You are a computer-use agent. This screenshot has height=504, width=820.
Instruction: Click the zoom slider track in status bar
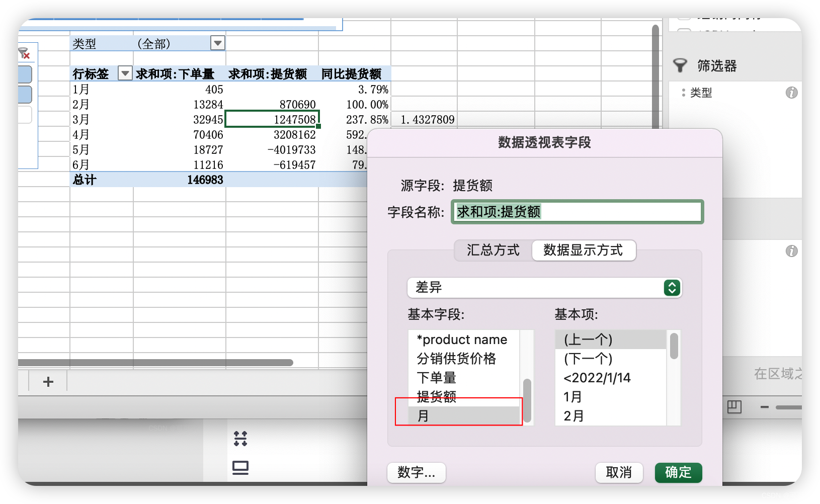[788, 407]
